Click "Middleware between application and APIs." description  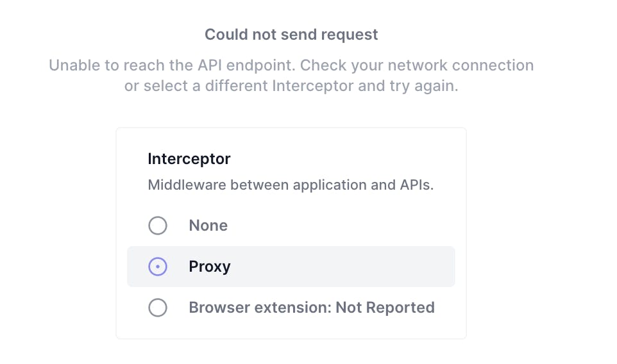[x=291, y=186]
